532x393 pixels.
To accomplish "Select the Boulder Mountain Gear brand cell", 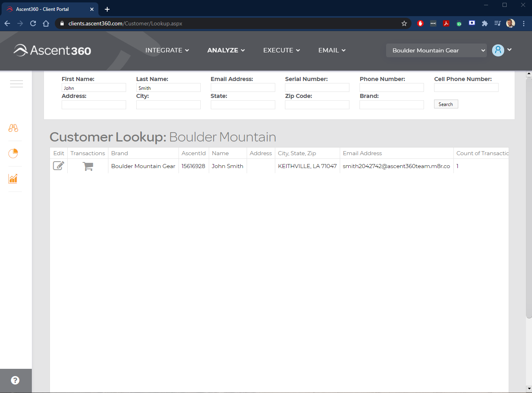I will point(143,166).
